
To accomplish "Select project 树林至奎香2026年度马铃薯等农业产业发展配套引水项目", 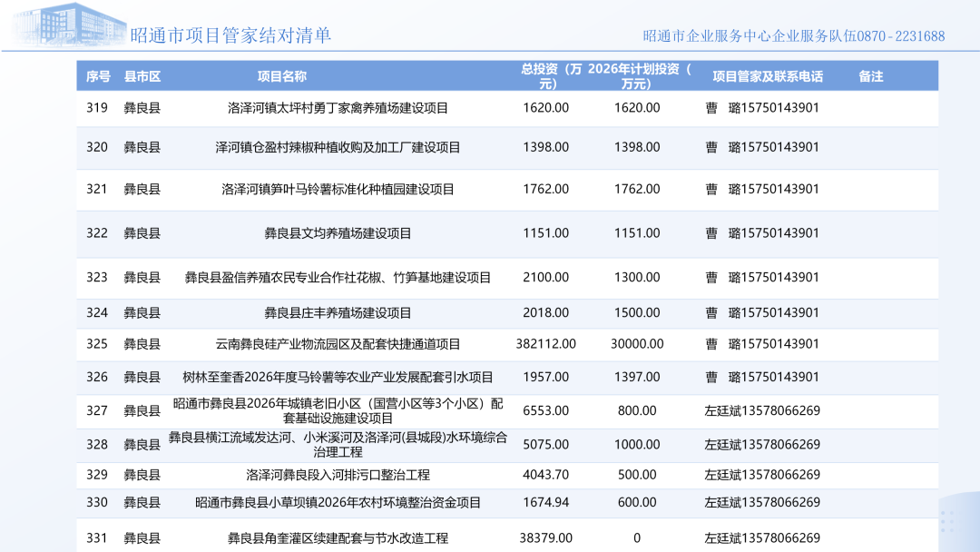I will point(338,377).
